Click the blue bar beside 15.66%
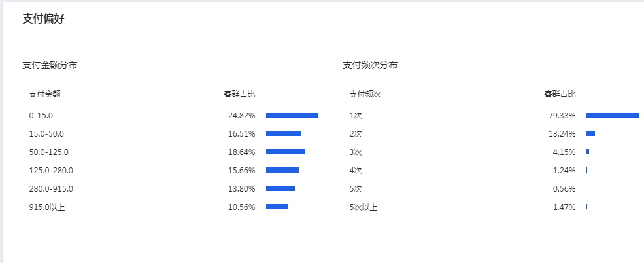Screen dimensions: 644x263 tap(282, 170)
